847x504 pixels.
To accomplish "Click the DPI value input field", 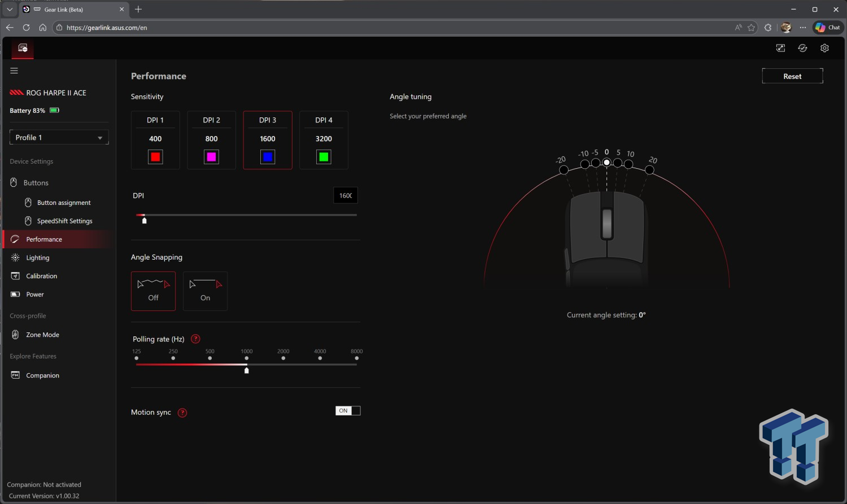I will [x=346, y=195].
